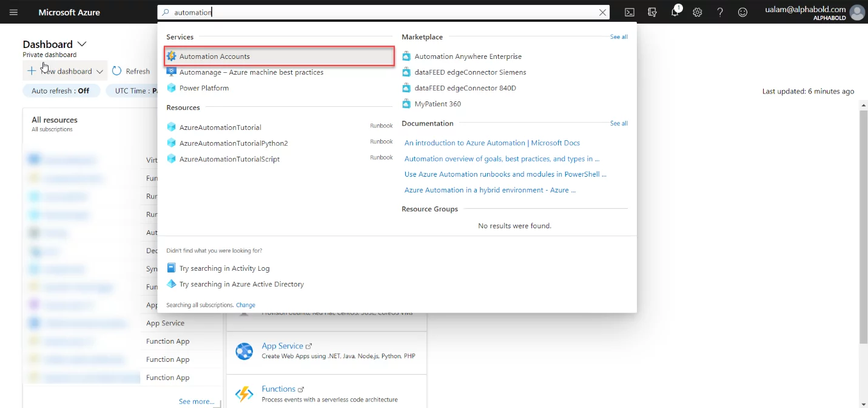This screenshot has width=868, height=408.
Task: Open See more in All resources
Action: coord(197,401)
